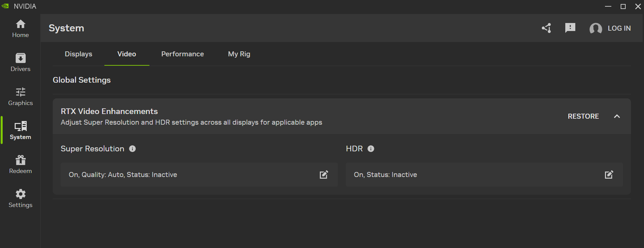Click the user avatar icon
This screenshot has height=248, width=644.
(x=596, y=28)
